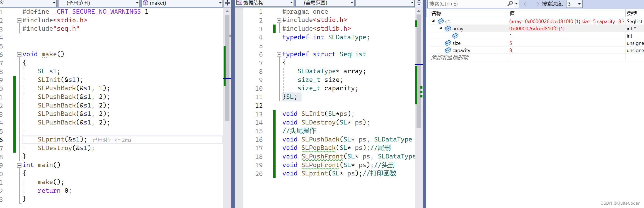644x208 pixels.
Task: Split the left editor pane with the split icon
Action: (x=227, y=3)
